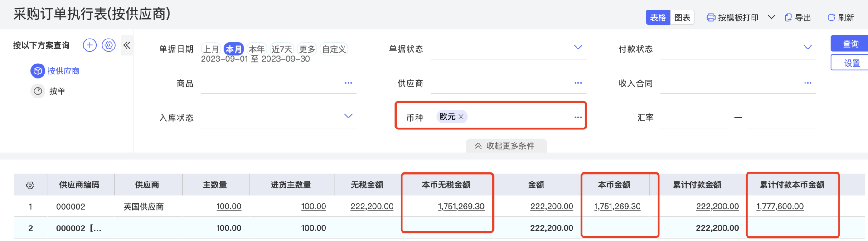This screenshot has height=241, width=868.
Task: Select the 上月 date range option
Action: click(211, 49)
